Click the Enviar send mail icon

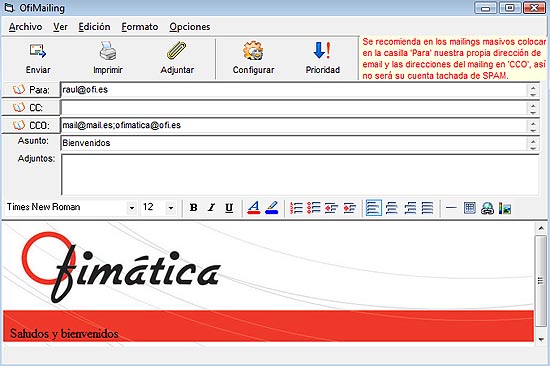coord(38,51)
